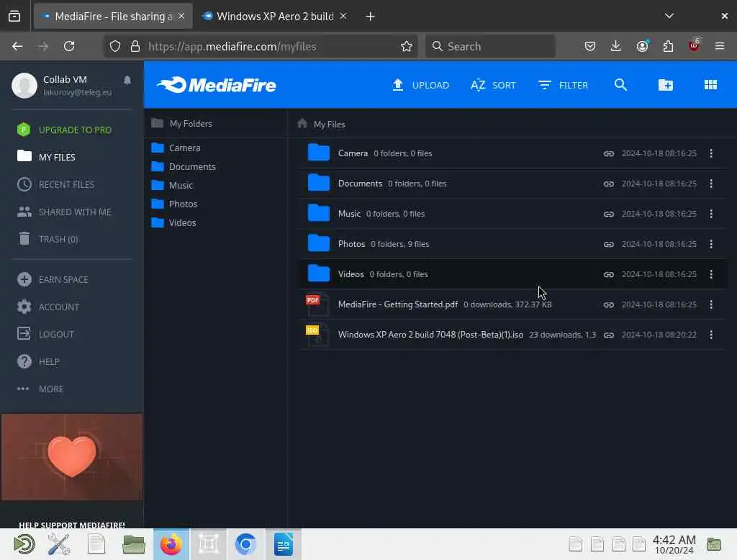The image size is (737, 560).
Task: Open options menu for Documents folder row
Action: click(x=710, y=184)
